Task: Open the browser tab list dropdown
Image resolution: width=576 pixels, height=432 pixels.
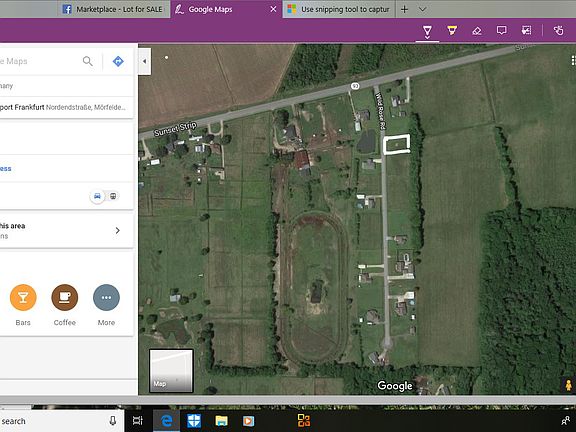Action: 422,9
